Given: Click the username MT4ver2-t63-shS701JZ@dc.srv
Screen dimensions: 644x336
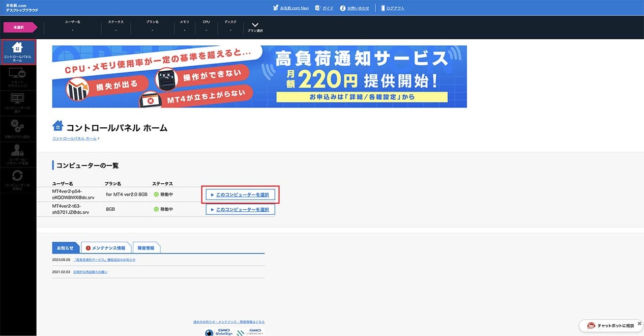Looking at the screenshot, I should tap(70, 209).
